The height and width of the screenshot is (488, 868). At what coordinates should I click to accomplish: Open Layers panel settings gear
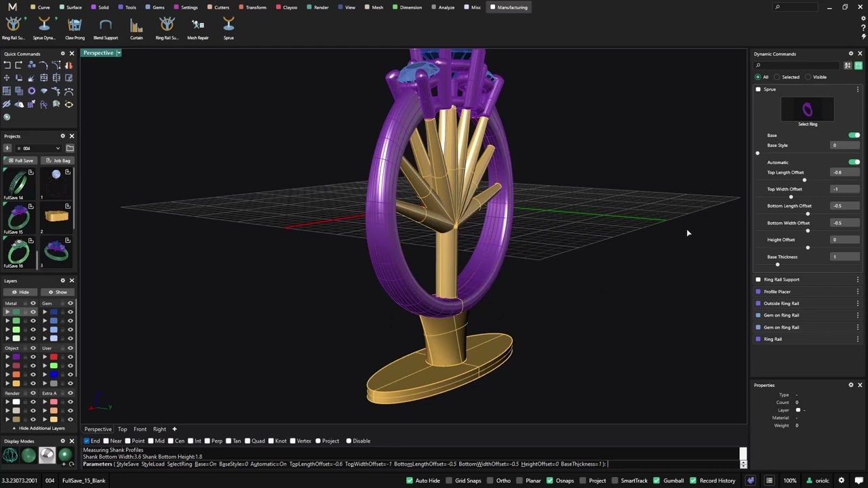[x=62, y=281]
